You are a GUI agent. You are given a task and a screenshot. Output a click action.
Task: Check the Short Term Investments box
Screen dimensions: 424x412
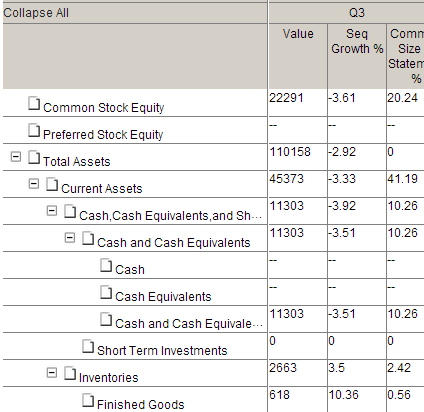tap(88, 346)
